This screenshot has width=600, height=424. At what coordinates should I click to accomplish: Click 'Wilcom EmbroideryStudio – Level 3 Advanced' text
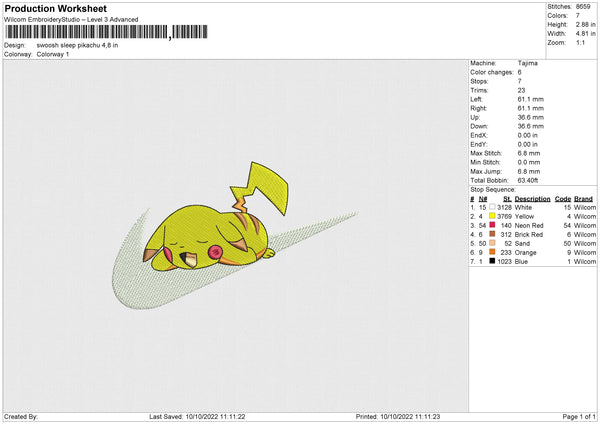71,20
